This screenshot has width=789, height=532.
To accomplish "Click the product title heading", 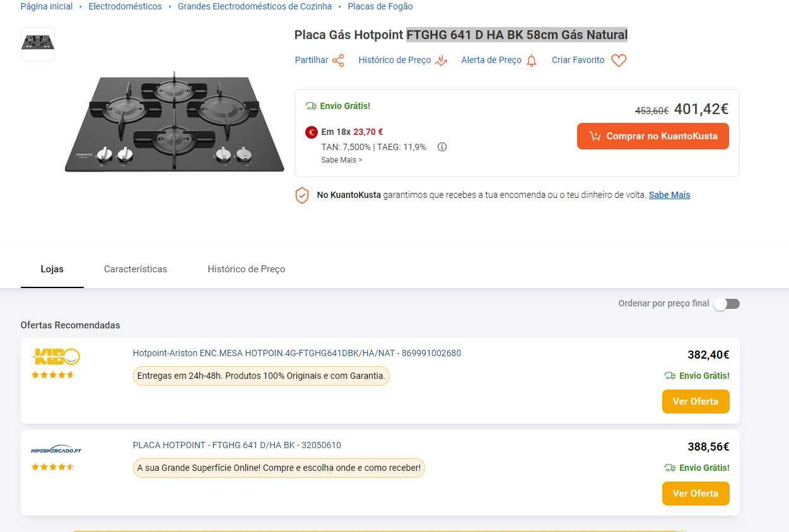I will coord(461,35).
